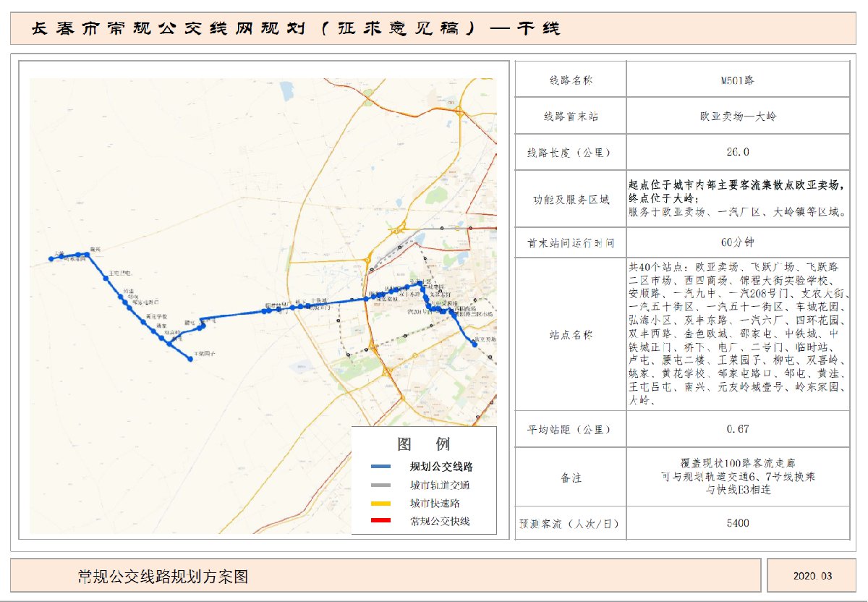Select the 线路名称 label cell
868x602 pixels.
click(571, 80)
